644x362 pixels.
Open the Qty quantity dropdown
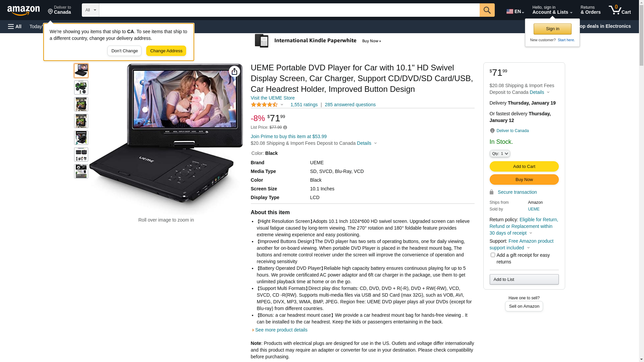point(500,154)
